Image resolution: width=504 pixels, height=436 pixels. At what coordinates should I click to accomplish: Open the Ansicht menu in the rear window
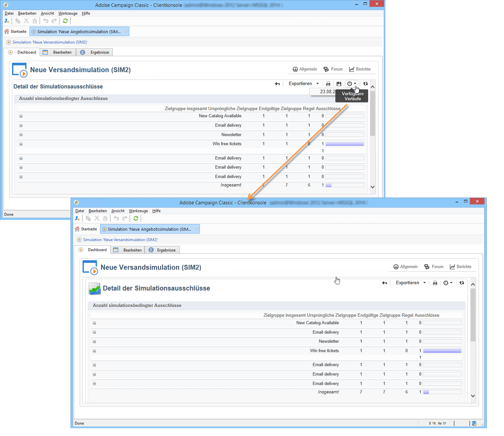(47, 13)
